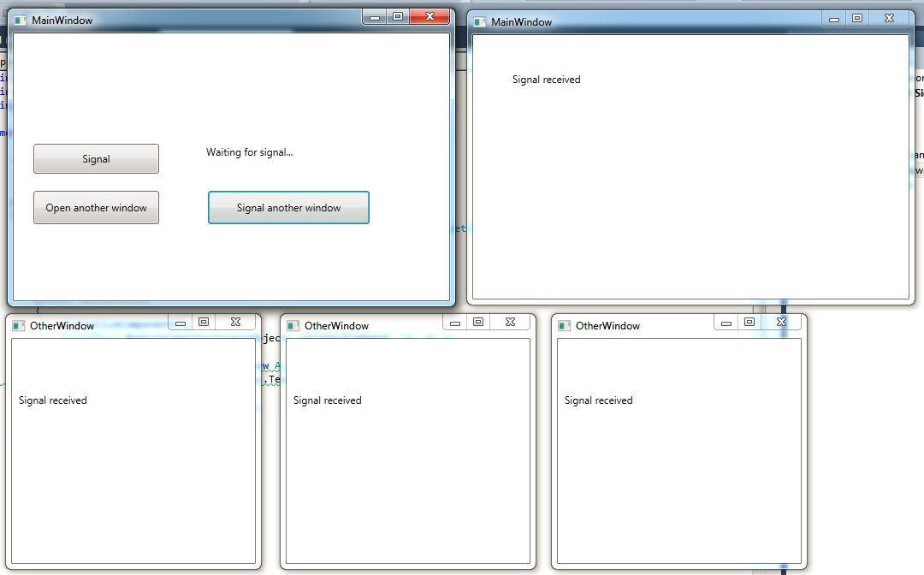
Task: Click the app icon of the leftmost OtherWindow
Action: [x=18, y=325]
